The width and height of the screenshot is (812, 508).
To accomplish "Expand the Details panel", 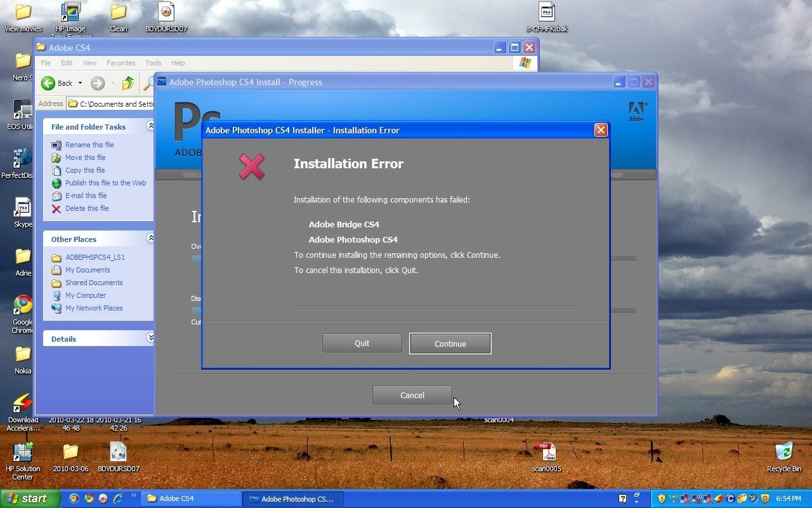I will coord(150,338).
